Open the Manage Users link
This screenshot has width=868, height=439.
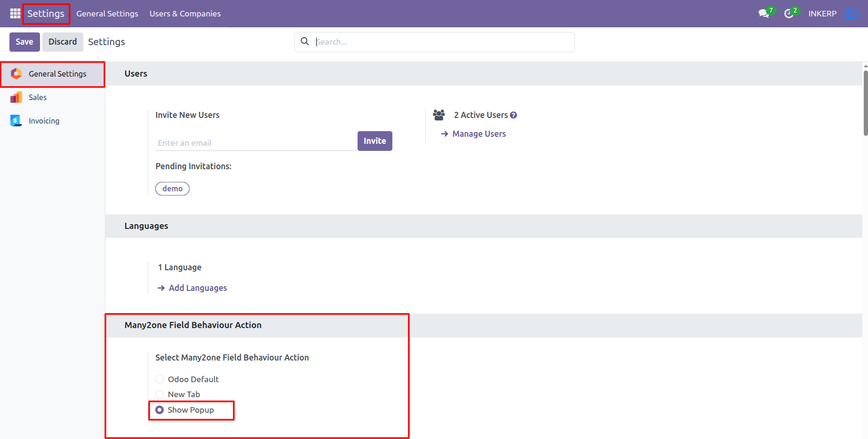point(479,134)
